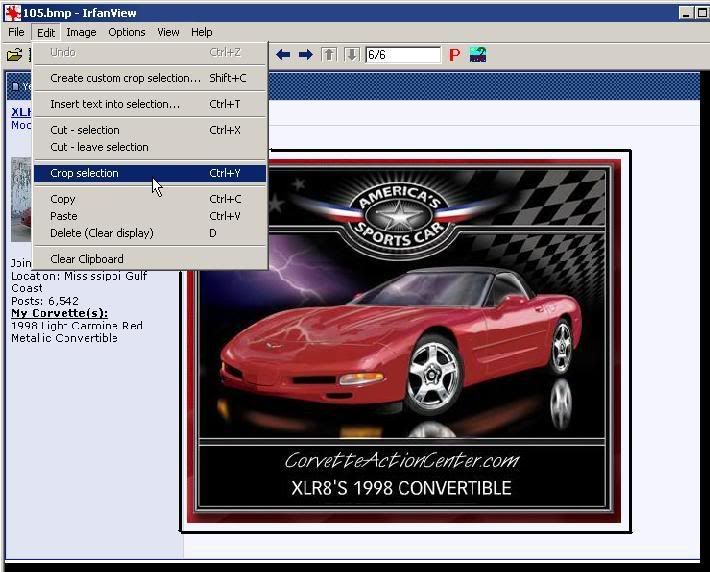Open the Image menu
The height and width of the screenshot is (572, 710).
81,32
